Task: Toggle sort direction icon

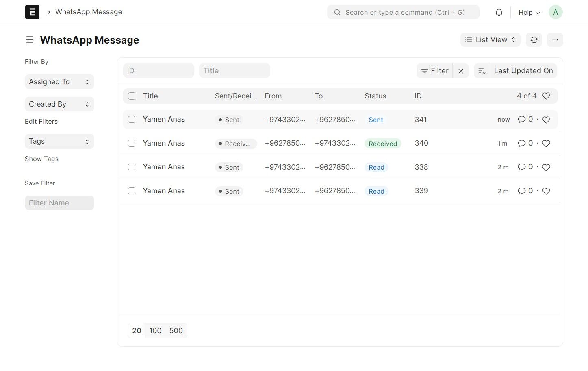Action: pyautogui.click(x=482, y=71)
